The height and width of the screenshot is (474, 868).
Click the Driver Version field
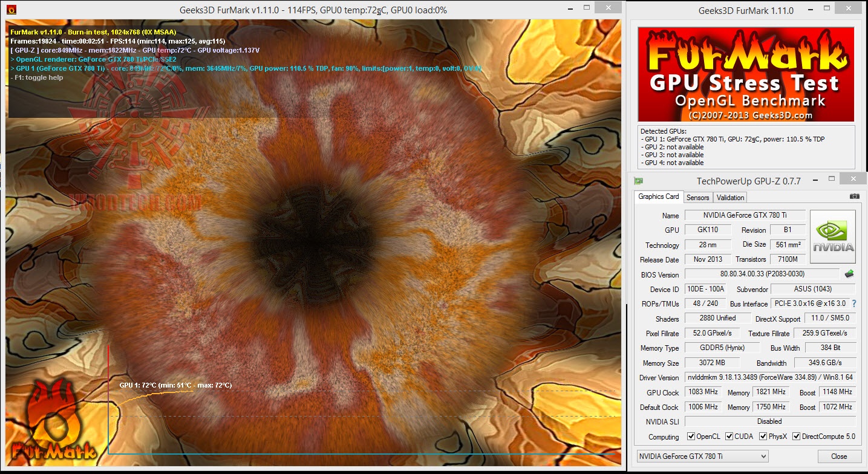(770, 377)
